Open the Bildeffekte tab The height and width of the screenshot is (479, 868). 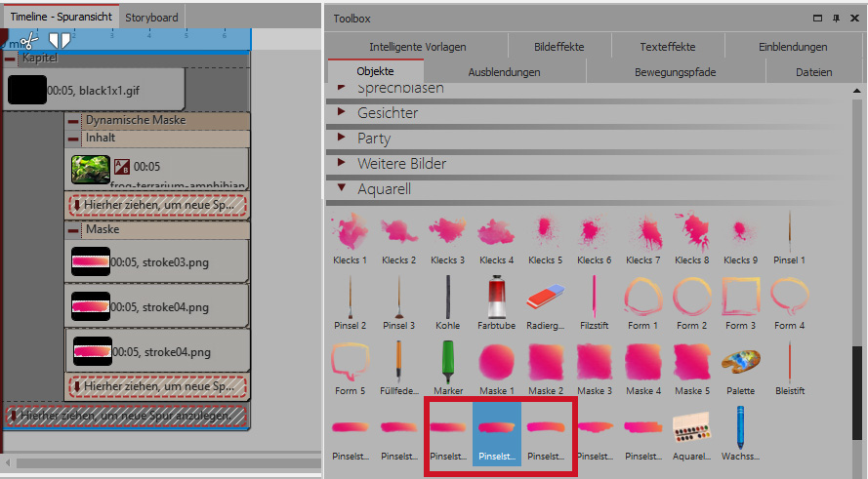558,46
